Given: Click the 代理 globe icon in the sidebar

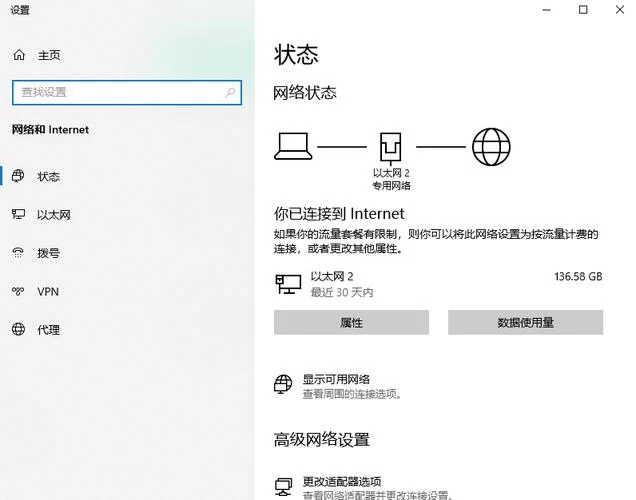Looking at the screenshot, I should 18,329.
